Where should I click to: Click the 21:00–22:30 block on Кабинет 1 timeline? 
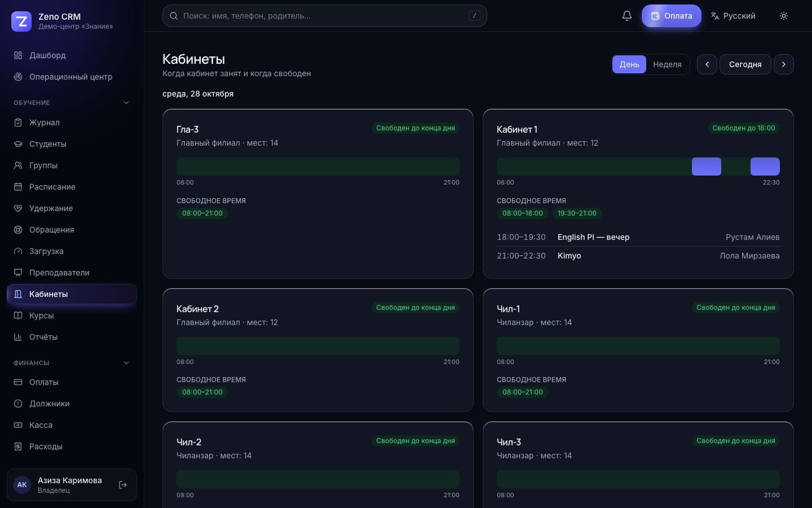pyautogui.click(x=765, y=167)
